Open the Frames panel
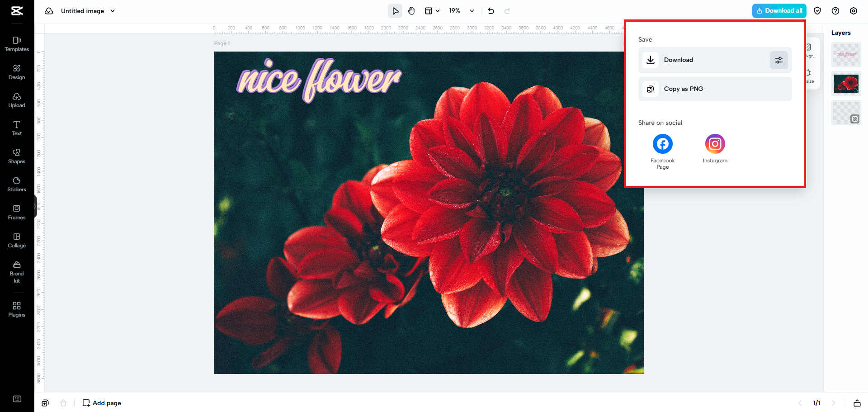 (17, 212)
